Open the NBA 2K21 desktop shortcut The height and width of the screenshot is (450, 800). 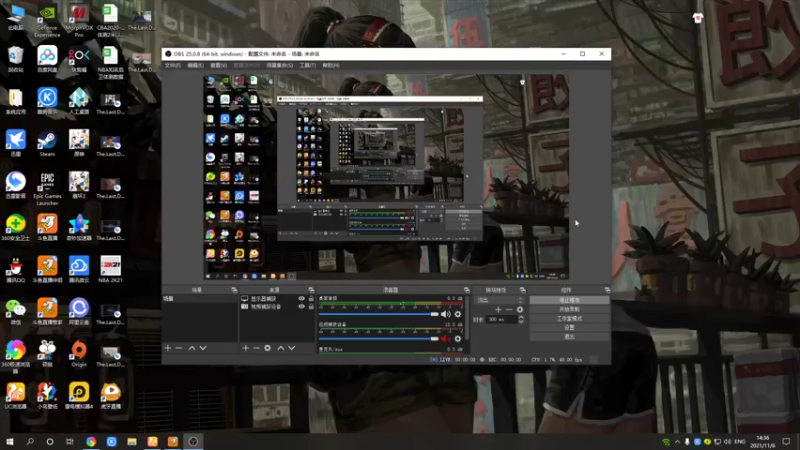coord(110,269)
